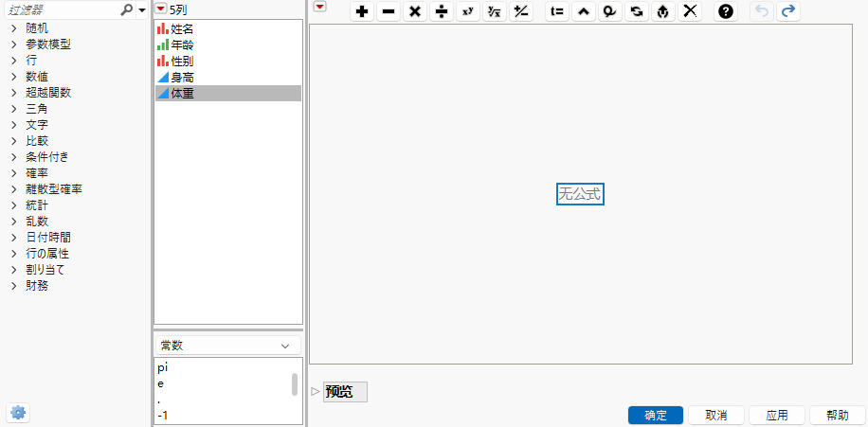
Task: Click the 取消 cancel button
Action: click(715, 416)
